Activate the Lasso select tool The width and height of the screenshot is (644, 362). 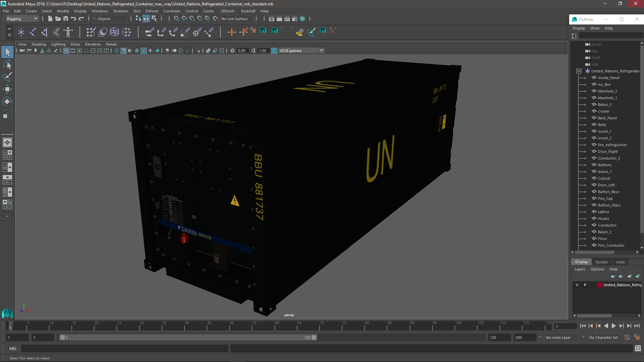[x=7, y=64]
